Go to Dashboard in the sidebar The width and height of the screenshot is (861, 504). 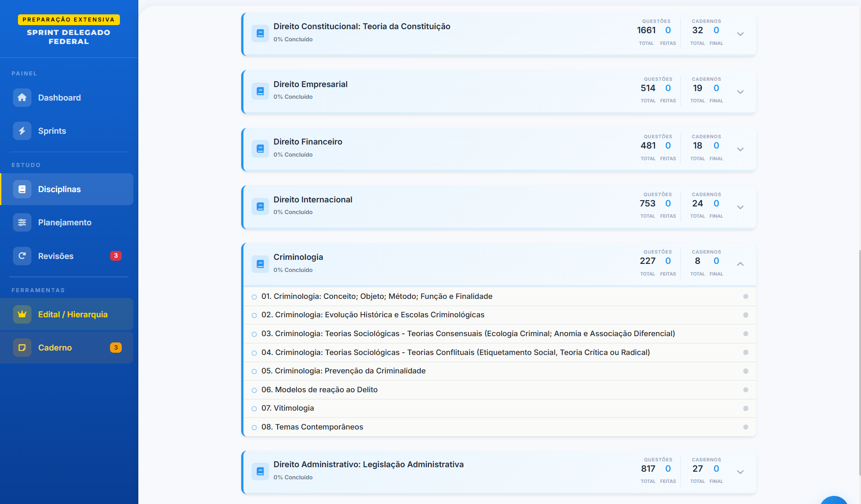(x=67, y=97)
